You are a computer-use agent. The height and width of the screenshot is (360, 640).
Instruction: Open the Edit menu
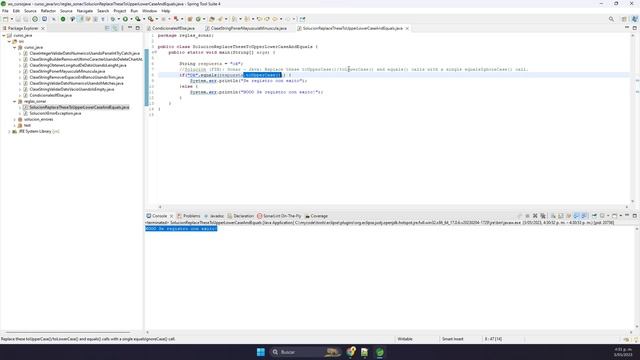point(16,11)
